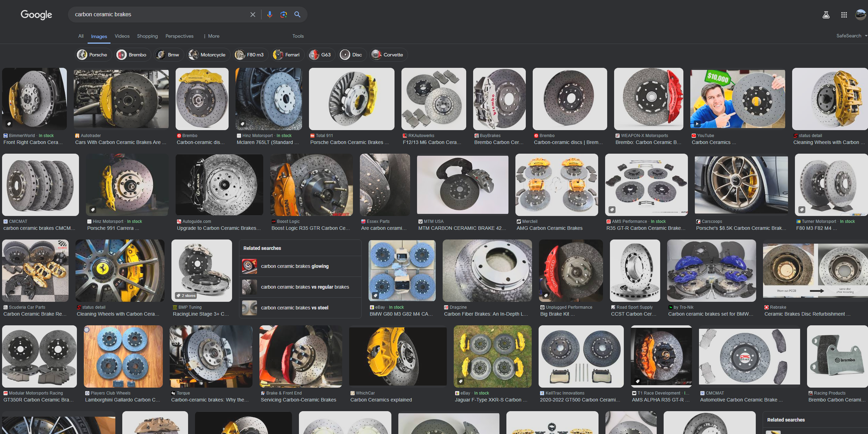Screen dimensions: 868x434
Task: Click the magnifier search submit icon
Action: pyautogui.click(x=297, y=15)
